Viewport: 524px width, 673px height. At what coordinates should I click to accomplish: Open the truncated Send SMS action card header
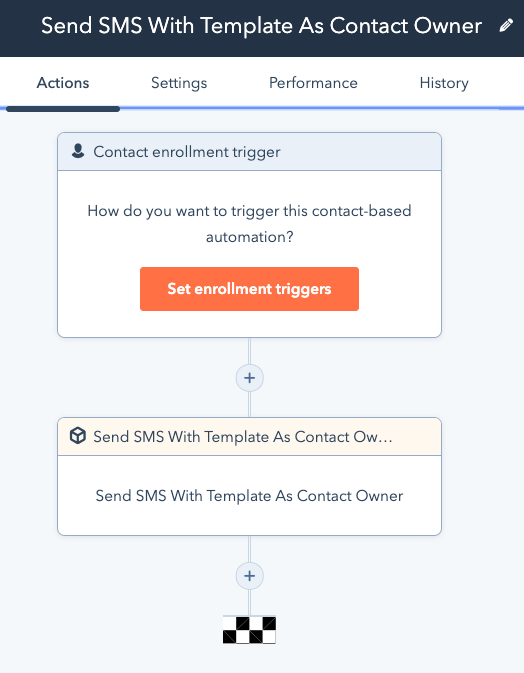pyautogui.click(x=249, y=437)
